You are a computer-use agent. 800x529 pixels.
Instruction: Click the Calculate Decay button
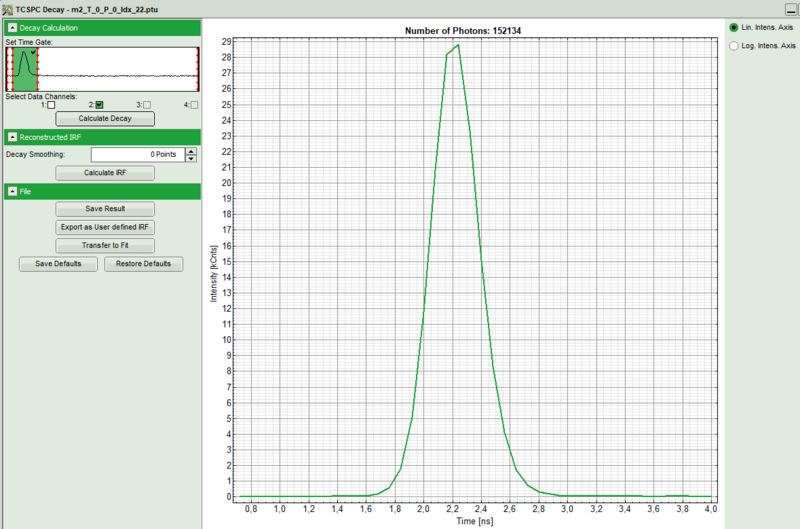(x=105, y=119)
